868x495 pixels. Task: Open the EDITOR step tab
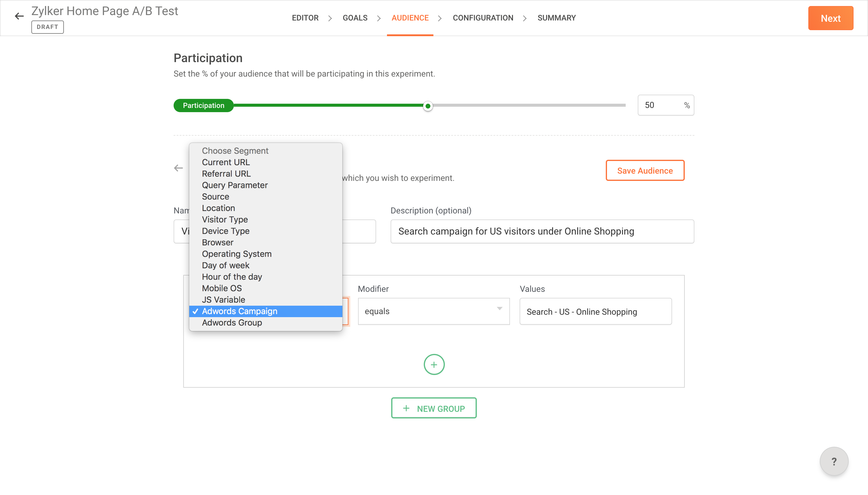tap(305, 18)
